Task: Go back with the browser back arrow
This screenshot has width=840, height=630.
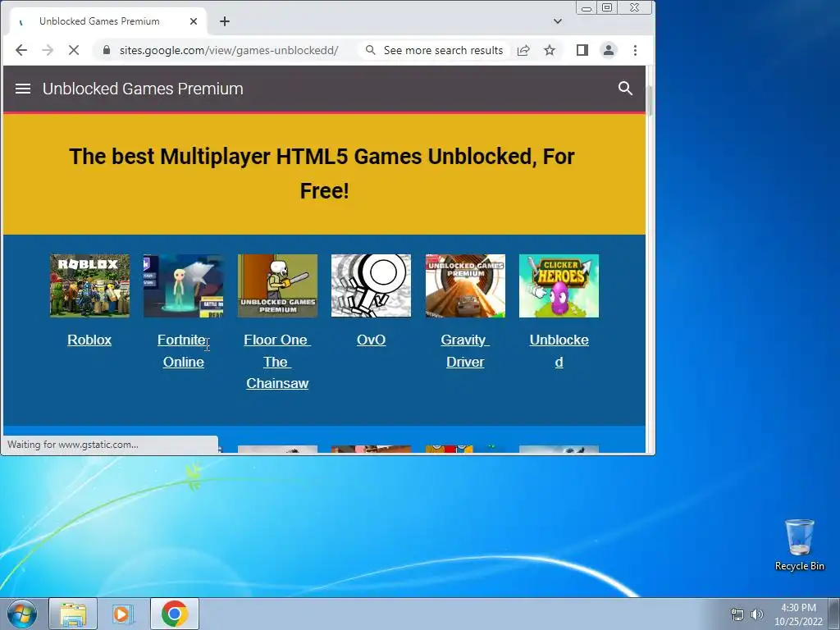Action: [x=21, y=50]
